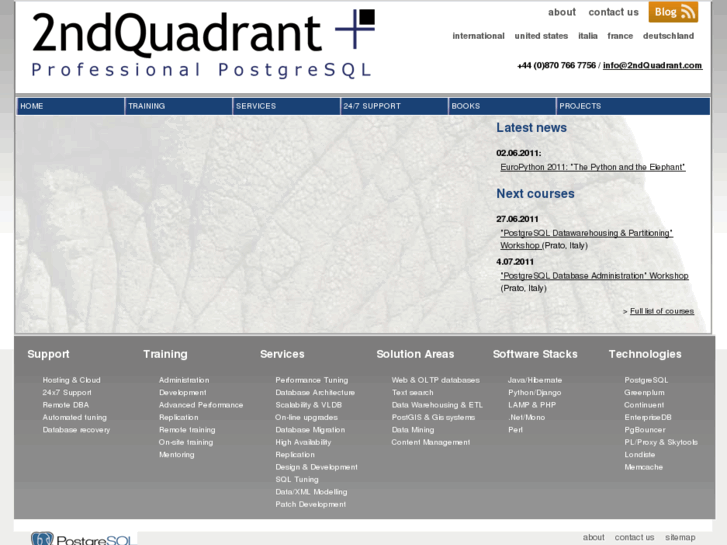
Task: Open the 24/7 SUPPORT menu item
Action: [x=394, y=106]
